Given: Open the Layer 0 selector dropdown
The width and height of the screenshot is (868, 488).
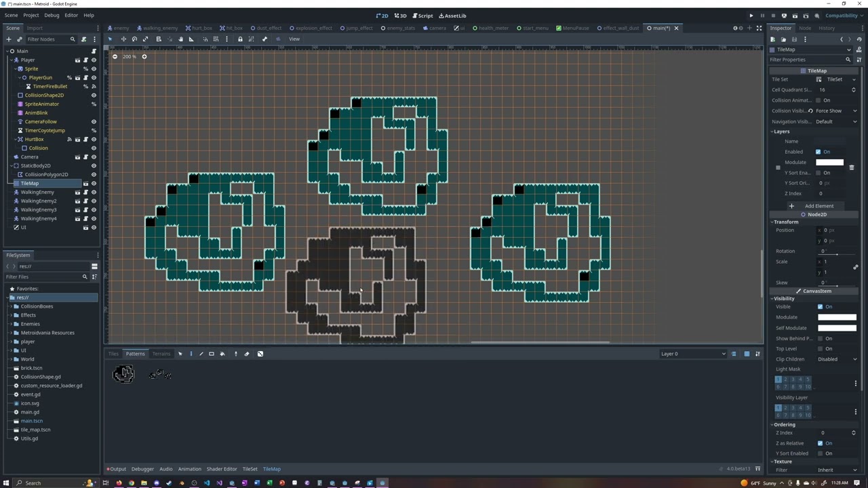Looking at the screenshot, I should [x=692, y=354].
